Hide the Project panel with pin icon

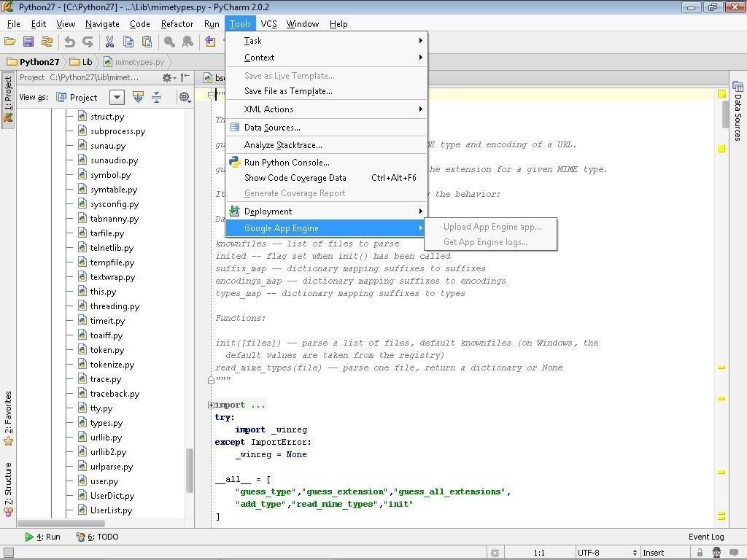pyautogui.click(x=185, y=77)
